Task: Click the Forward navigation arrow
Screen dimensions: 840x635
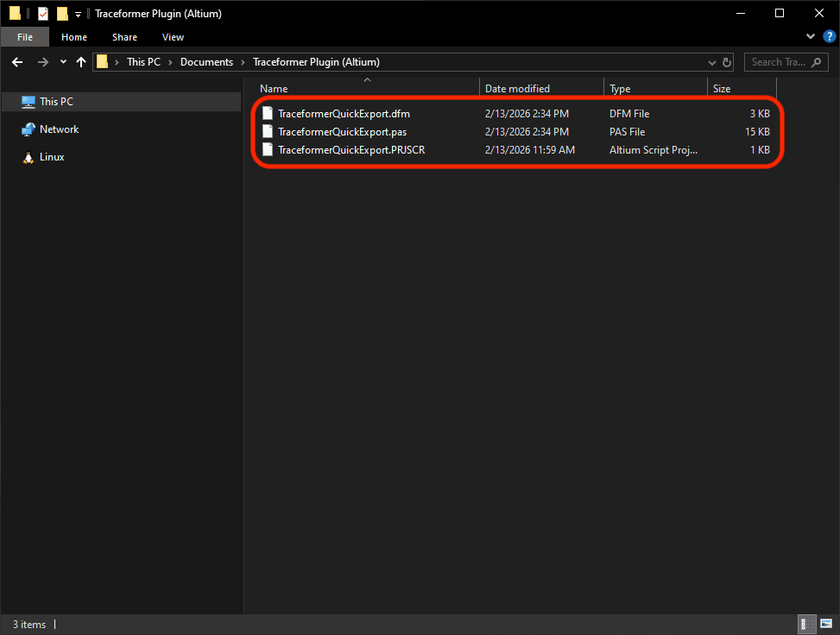Action: pos(41,61)
